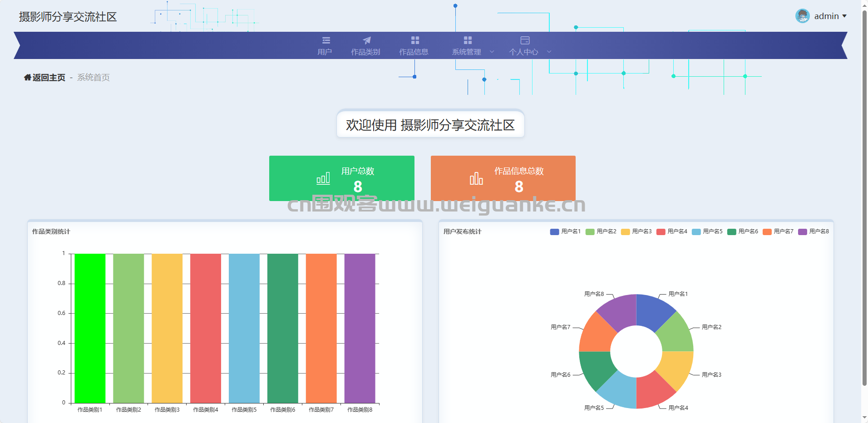This screenshot has height=423, width=868.
Task: Click the 作品类别统计 chart title
Action: pyautogui.click(x=51, y=231)
